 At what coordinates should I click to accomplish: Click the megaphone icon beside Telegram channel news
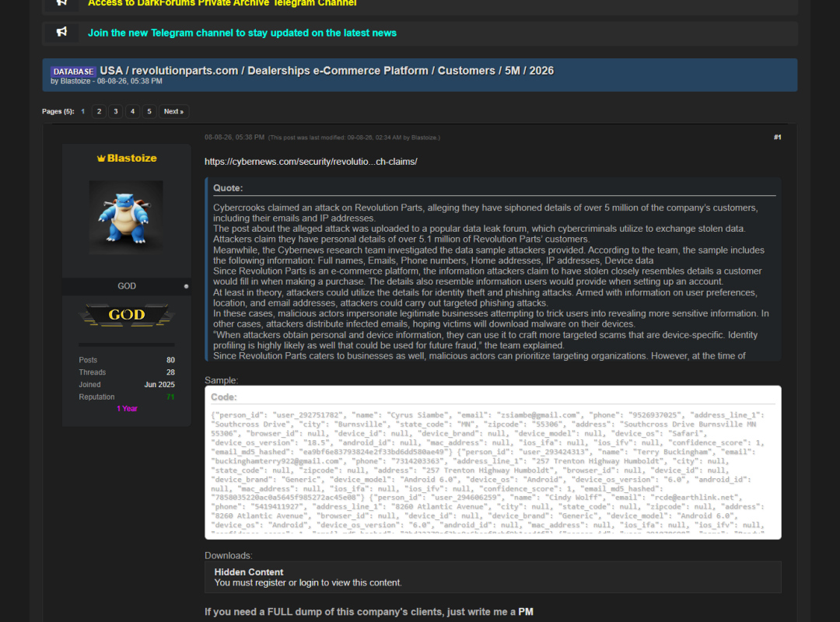click(x=62, y=32)
